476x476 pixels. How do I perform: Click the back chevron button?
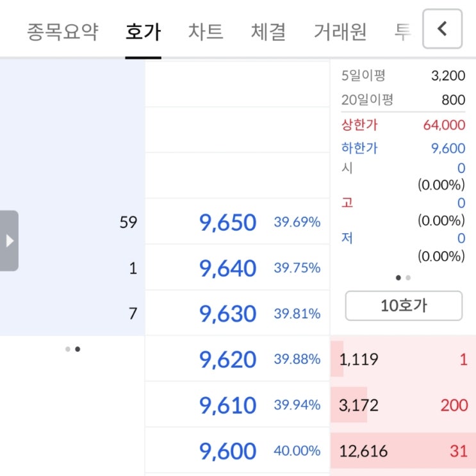[x=442, y=29]
